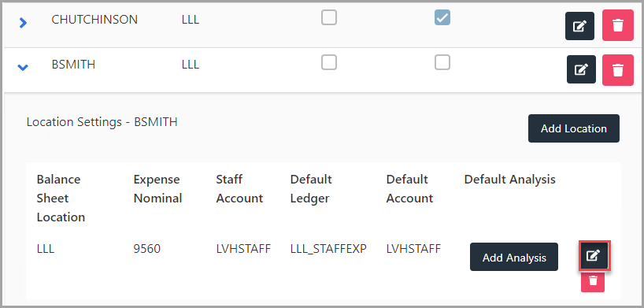This screenshot has width=644, height=308.
Task: Tick the first checkbox for CHUTCHINSON
Action: [x=329, y=17]
